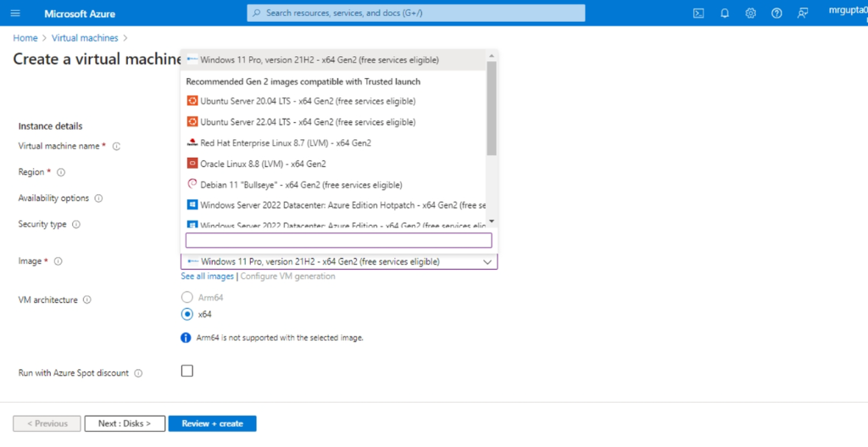
Task: Choose Ubuntu Server 22.04 LTS image
Action: coord(308,122)
